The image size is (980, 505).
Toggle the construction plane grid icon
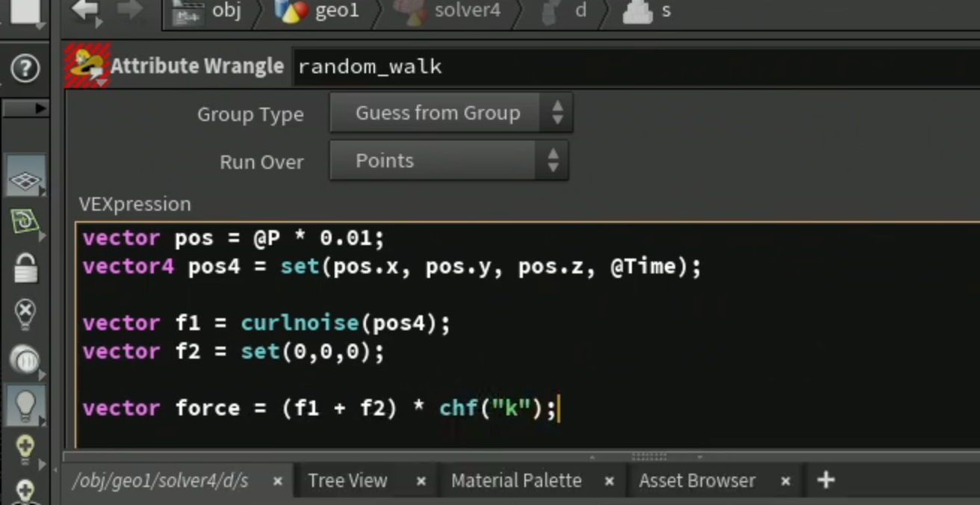pos(26,177)
